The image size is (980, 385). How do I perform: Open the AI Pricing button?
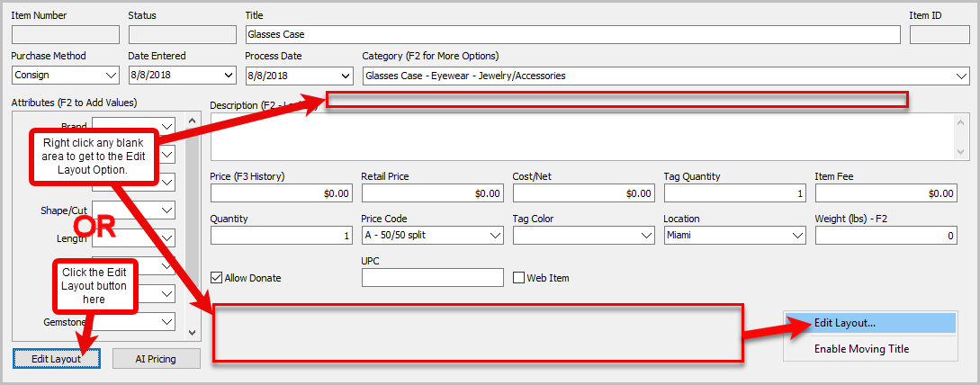157,359
